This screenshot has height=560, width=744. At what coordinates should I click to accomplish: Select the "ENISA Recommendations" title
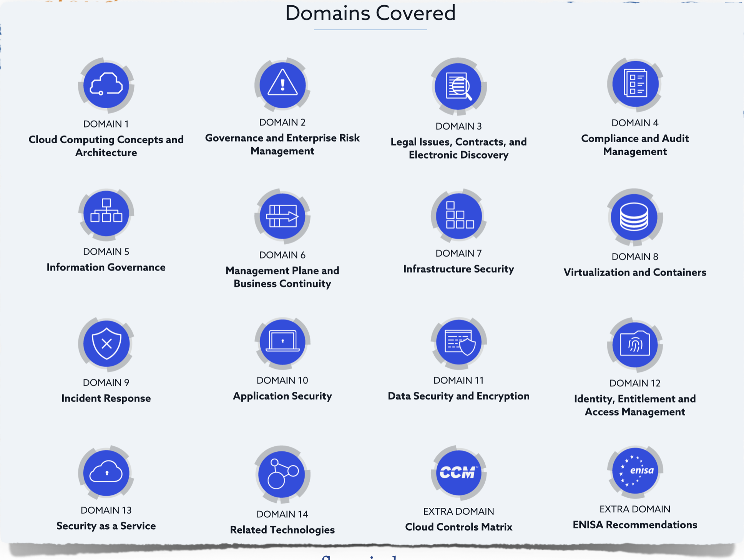635,525
